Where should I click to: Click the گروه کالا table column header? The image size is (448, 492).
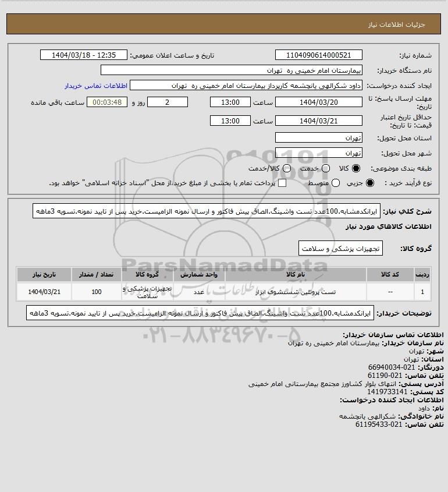click(x=147, y=275)
